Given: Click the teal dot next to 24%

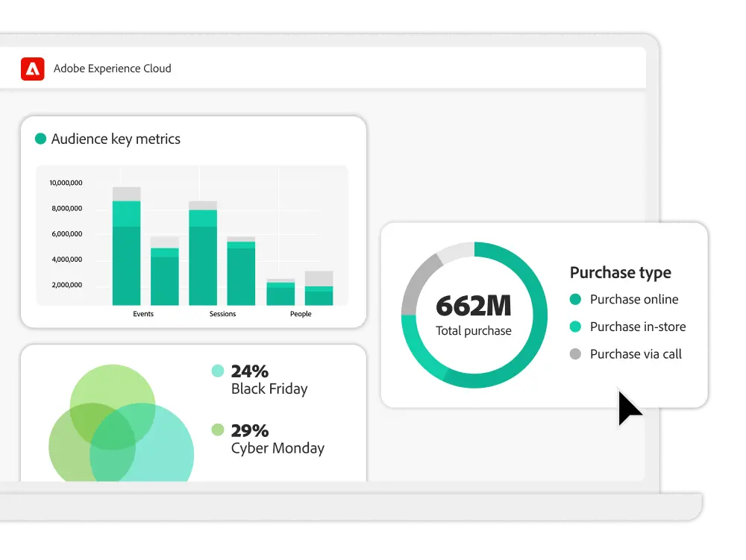Looking at the screenshot, I should pyautogui.click(x=218, y=371).
